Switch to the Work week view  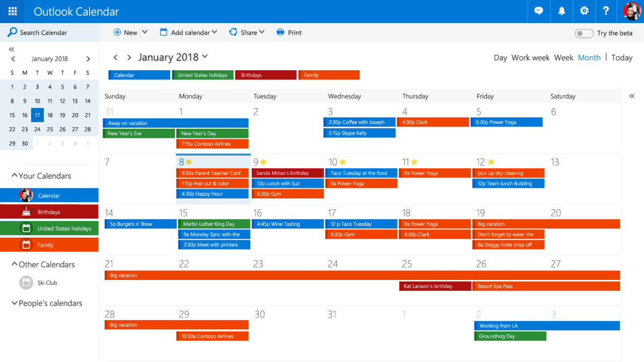(530, 57)
